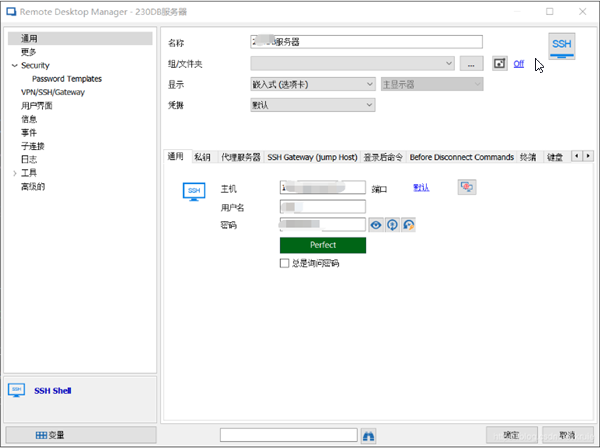600x448 pixels.
Task: Close the Remote Desktop Manager window
Action: click(x=582, y=12)
